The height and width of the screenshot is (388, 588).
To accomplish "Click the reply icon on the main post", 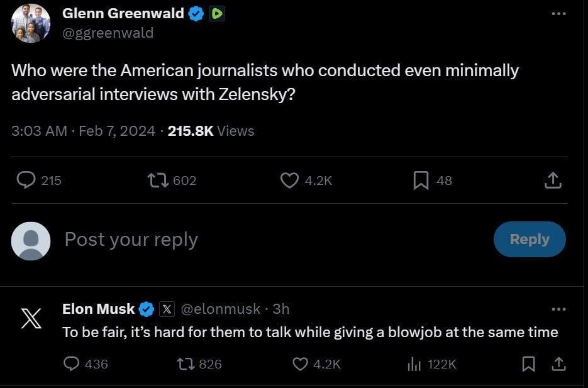I will point(26,180).
